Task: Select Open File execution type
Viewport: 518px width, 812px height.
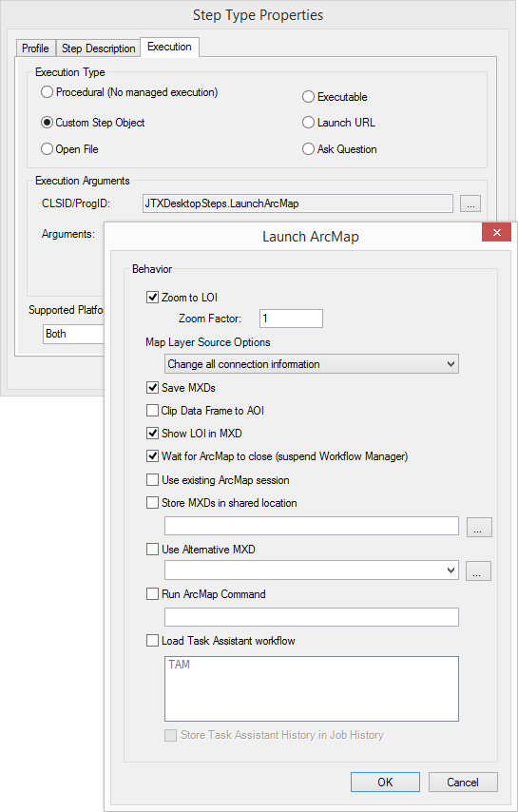Action: (x=48, y=149)
